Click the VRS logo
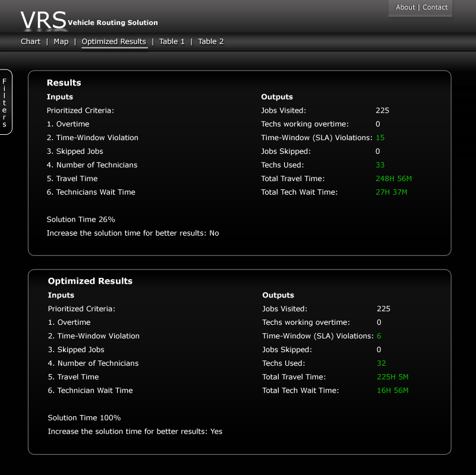 [43, 21]
